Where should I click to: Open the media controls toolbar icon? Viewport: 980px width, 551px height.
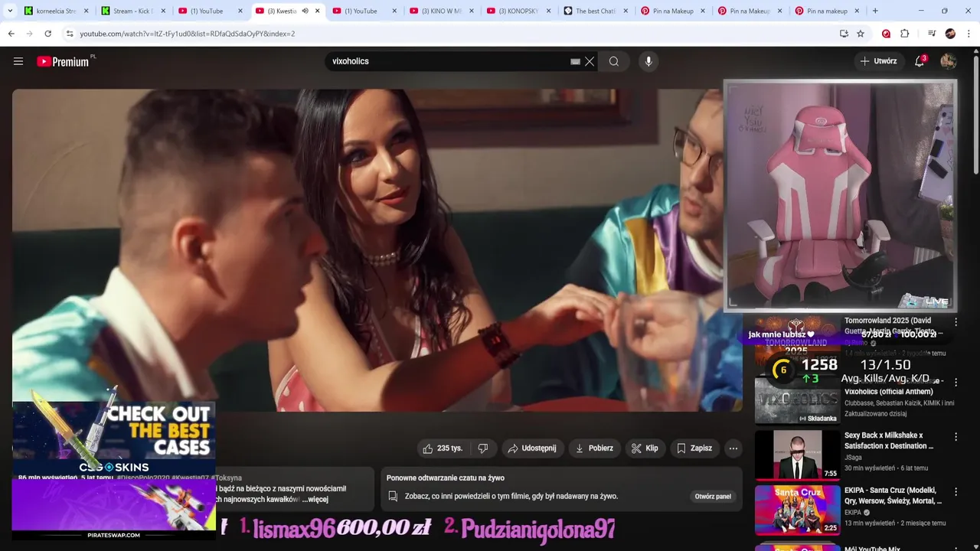(932, 34)
